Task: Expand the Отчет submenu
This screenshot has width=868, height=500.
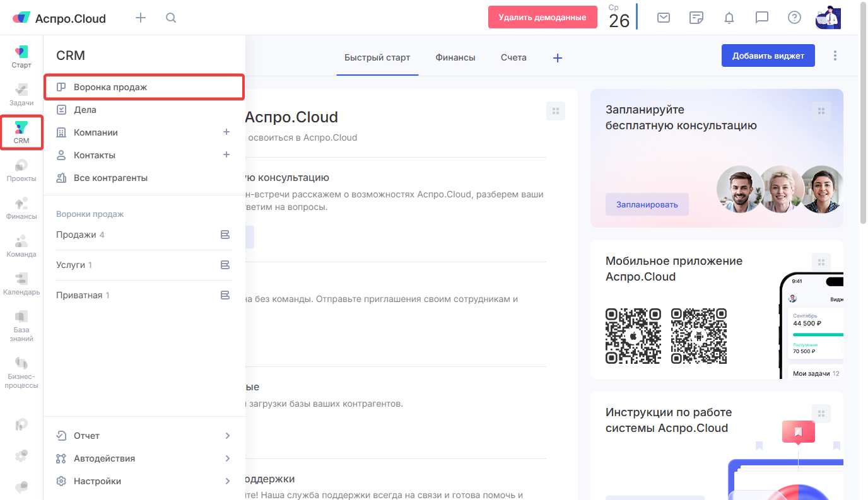Action: pyautogui.click(x=228, y=436)
